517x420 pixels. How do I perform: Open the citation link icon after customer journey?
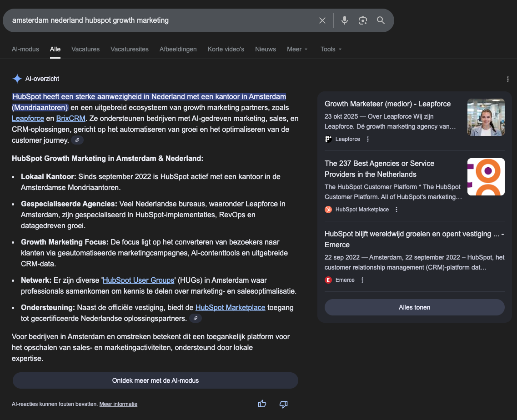coord(77,140)
